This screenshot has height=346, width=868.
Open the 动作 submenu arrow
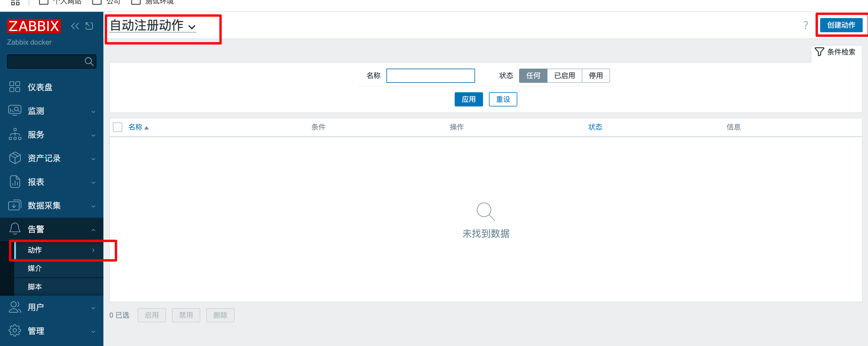point(93,250)
